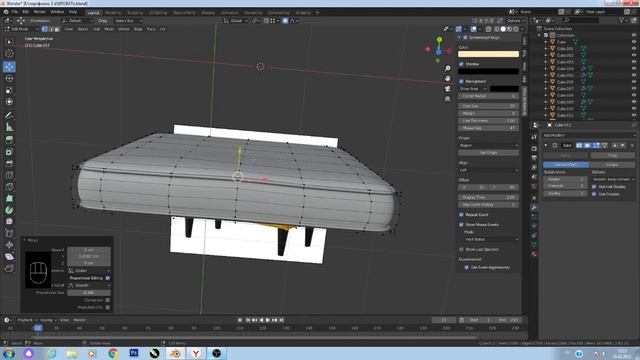Open the Render menu
Screen dimensions: 640x360
(x=39, y=12)
